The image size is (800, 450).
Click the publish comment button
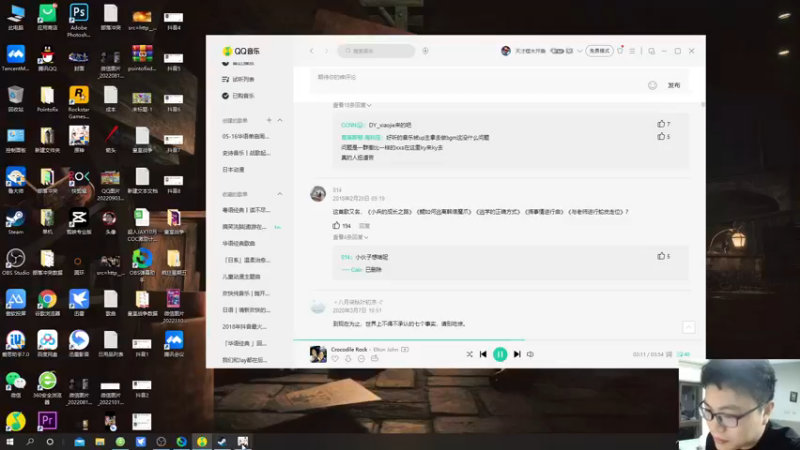pyautogui.click(x=674, y=85)
